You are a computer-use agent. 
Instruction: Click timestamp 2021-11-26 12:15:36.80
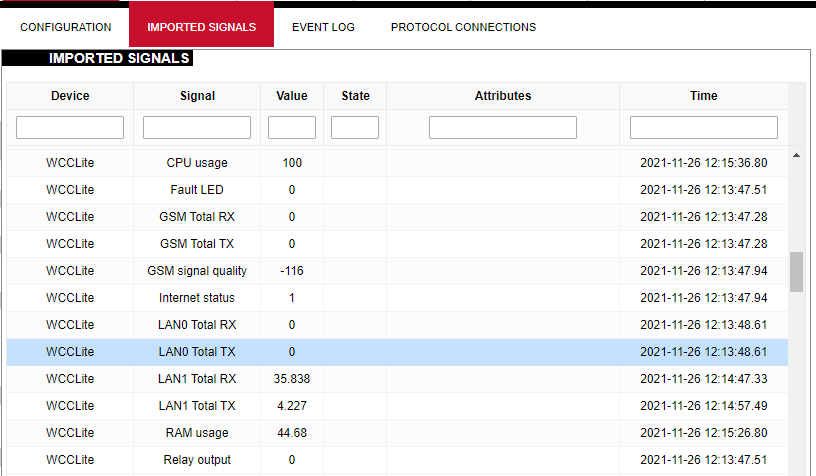coord(704,163)
